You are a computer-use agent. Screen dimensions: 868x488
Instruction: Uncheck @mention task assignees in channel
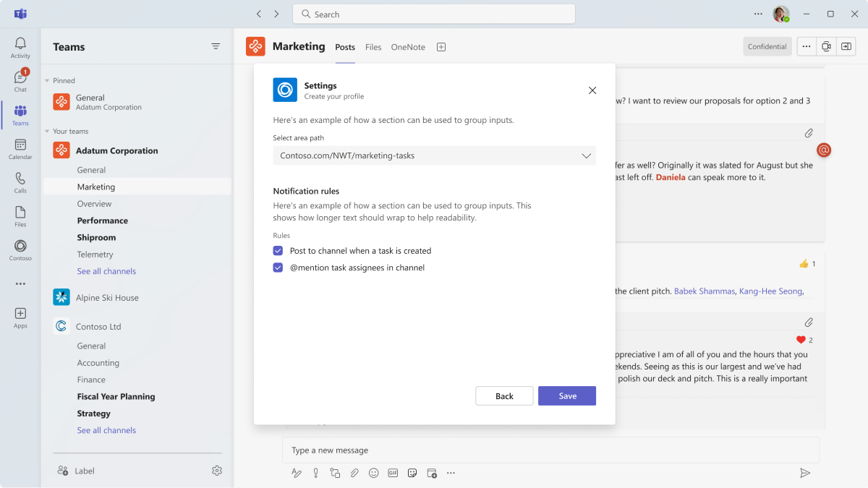(x=278, y=267)
